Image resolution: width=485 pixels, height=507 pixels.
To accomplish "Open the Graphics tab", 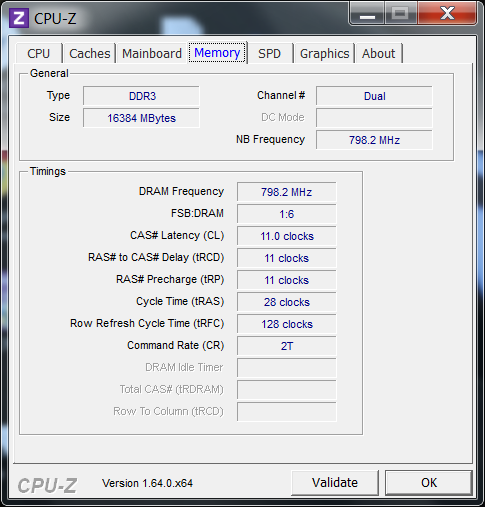I will 324,53.
